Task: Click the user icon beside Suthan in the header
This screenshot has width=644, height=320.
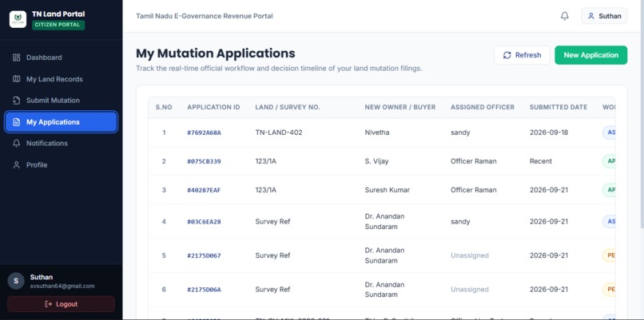Action: pyautogui.click(x=591, y=16)
